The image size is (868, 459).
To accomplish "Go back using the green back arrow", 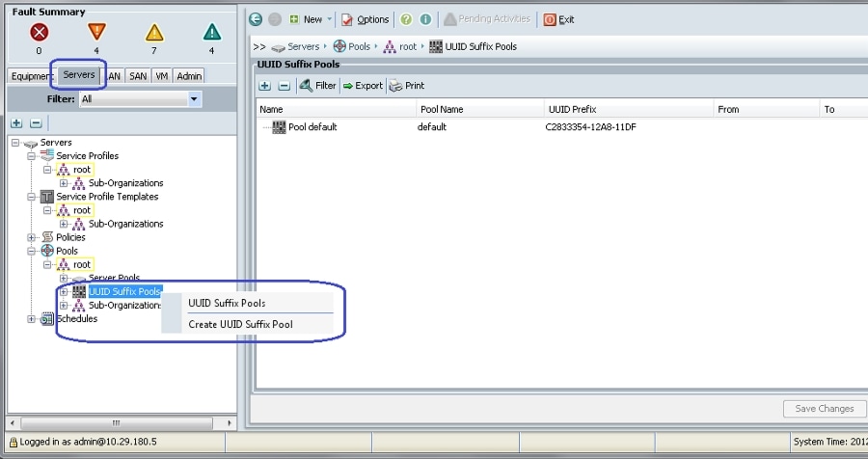I will pos(256,19).
